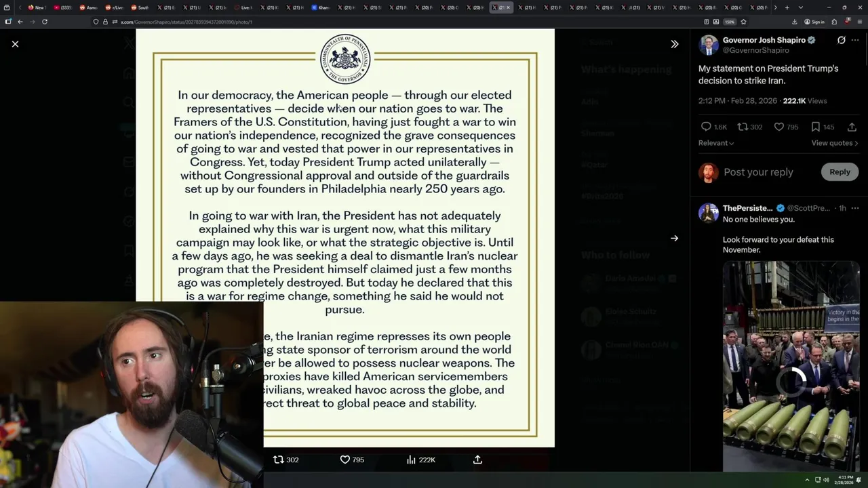Click the @GovernorShapiro handle
The image size is (868, 488).
755,50
